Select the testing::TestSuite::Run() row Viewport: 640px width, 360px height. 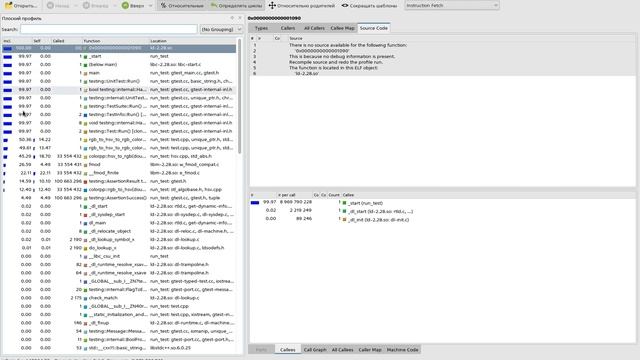pyautogui.click(x=119, y=106)
